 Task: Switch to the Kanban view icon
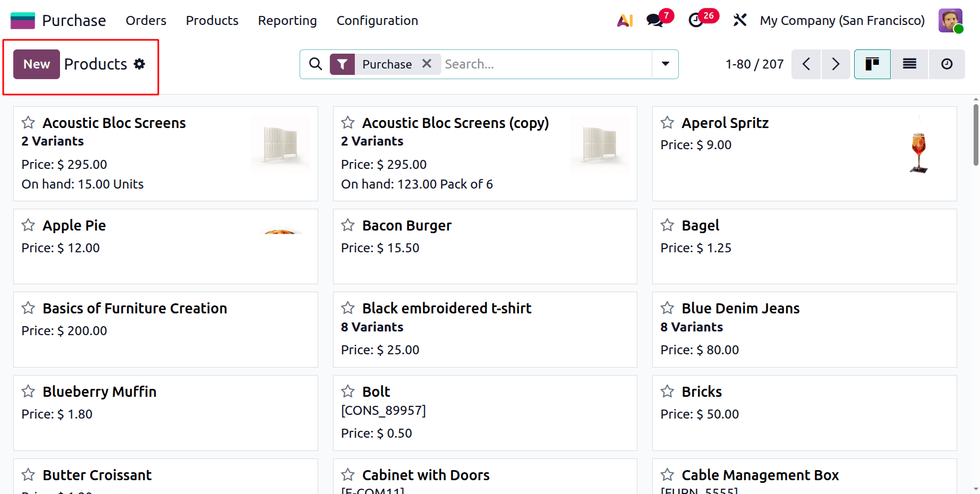point(872,64)
